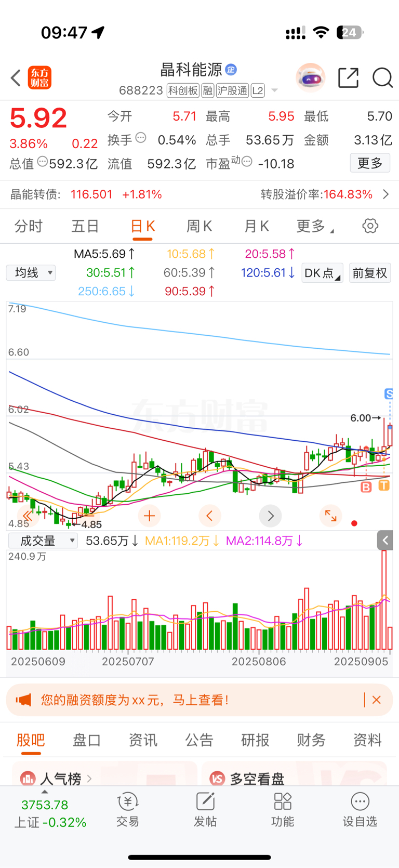Viewport: 399px width, 868px height.
Task: Open 发帖 post editor icon
Action: tap(205, 811)
